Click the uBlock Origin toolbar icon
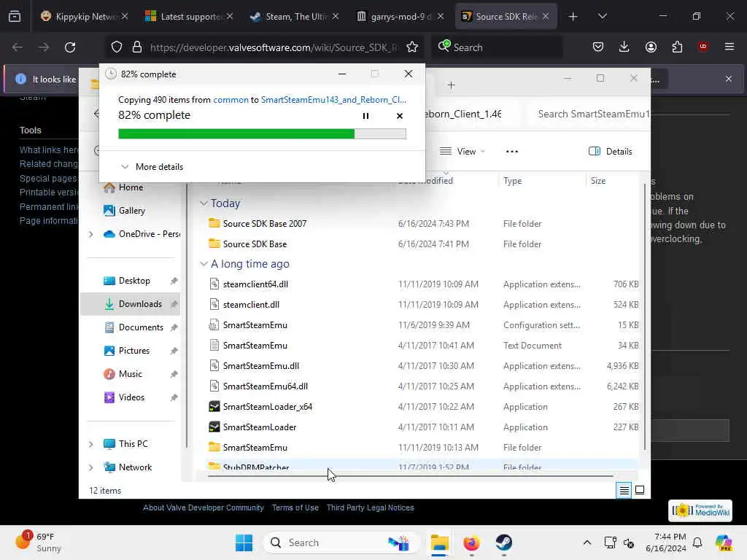This screenshot has width=747, height=560. (x=703, y=47)
